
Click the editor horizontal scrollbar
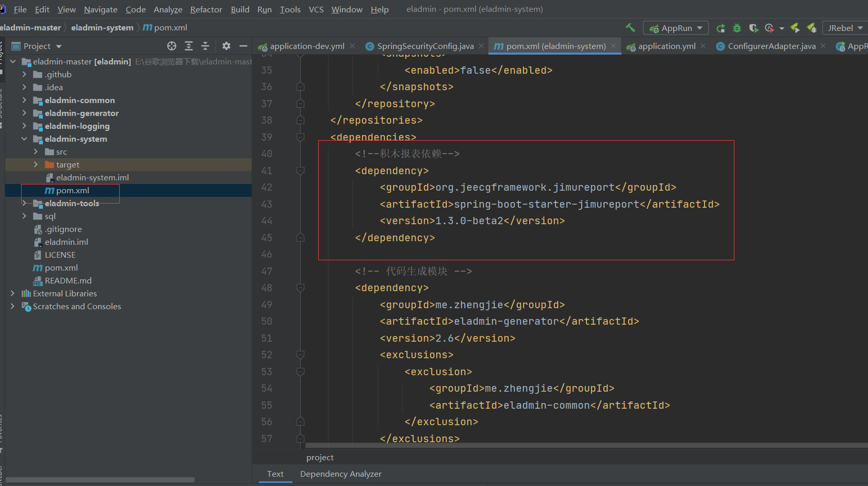tap(586, 445)
